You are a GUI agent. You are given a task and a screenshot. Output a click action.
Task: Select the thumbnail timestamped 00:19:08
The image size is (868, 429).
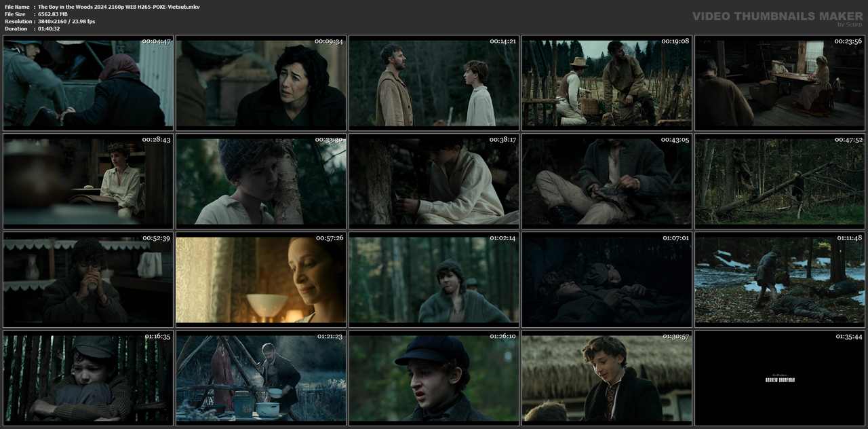coord(607,83)
